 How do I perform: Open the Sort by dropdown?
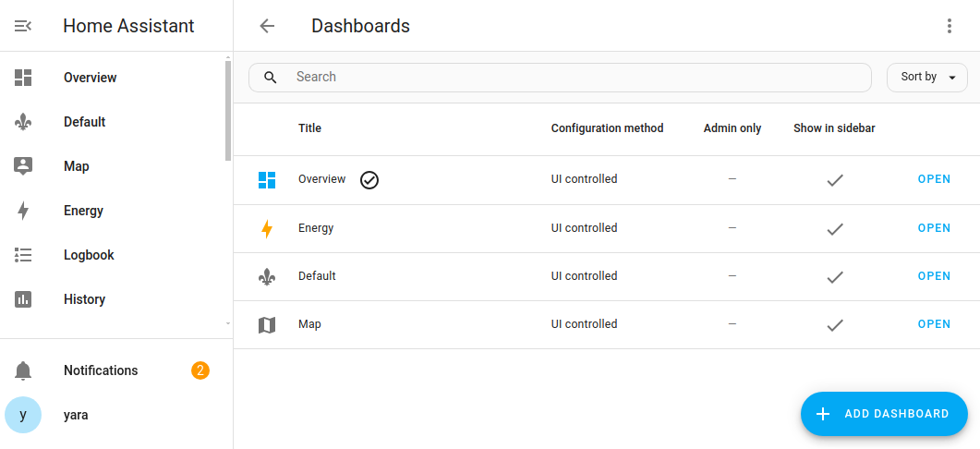tap(927, 78)
